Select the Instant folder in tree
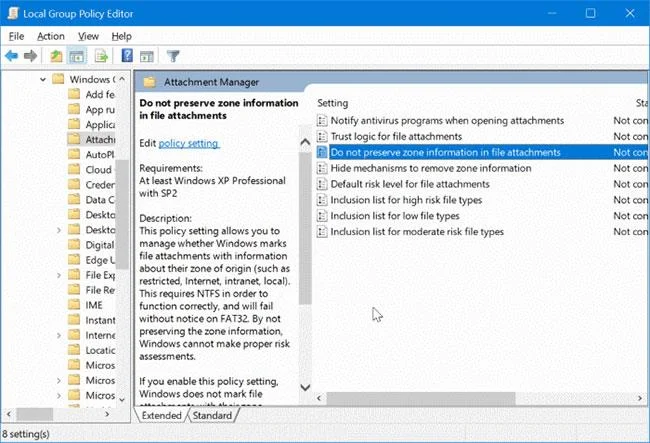The height and width of the screenshot is (443, 650). pos(91,320)
